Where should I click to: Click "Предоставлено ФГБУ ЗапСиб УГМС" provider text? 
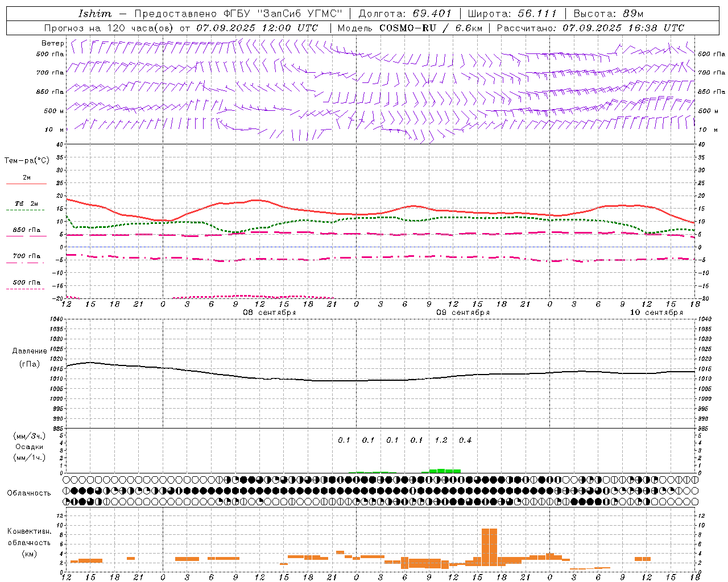239,14
